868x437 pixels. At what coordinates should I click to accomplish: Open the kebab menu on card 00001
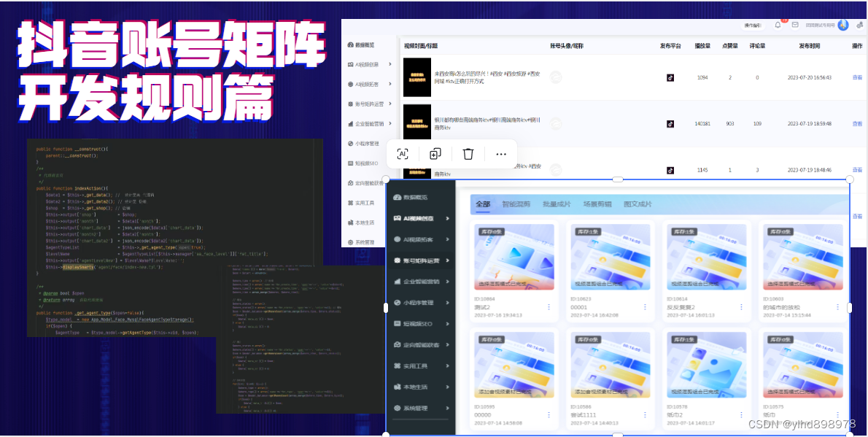pyautogui.click(x=645, y=307)
